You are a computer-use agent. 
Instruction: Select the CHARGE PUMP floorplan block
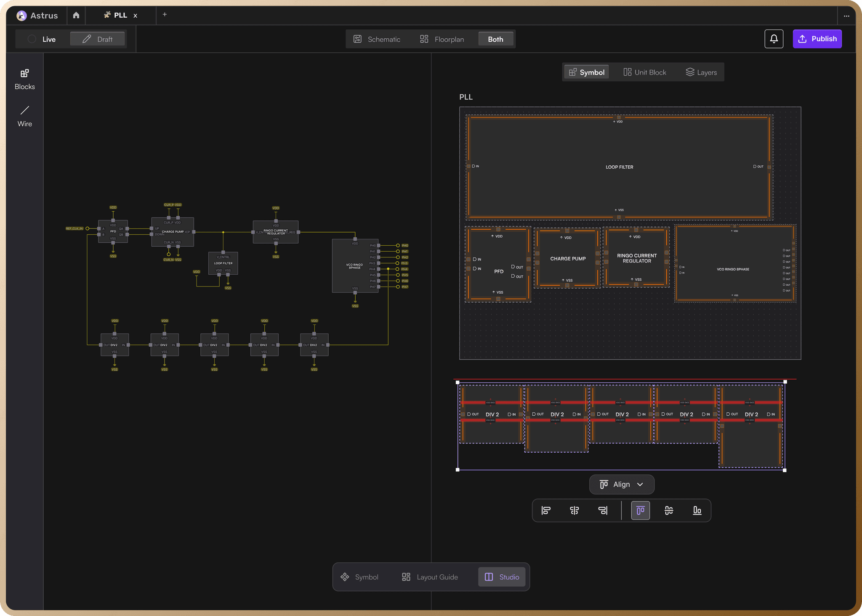pos(567,258)
